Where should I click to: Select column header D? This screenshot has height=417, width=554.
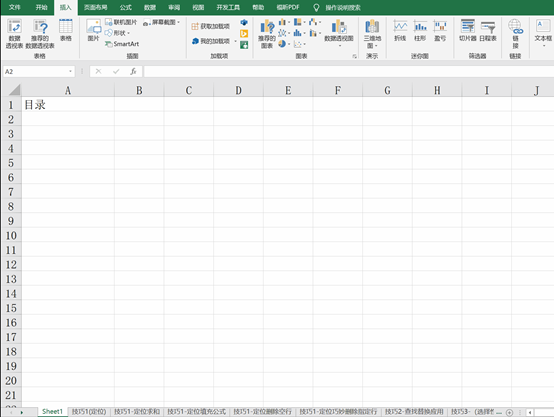(238, 90)
